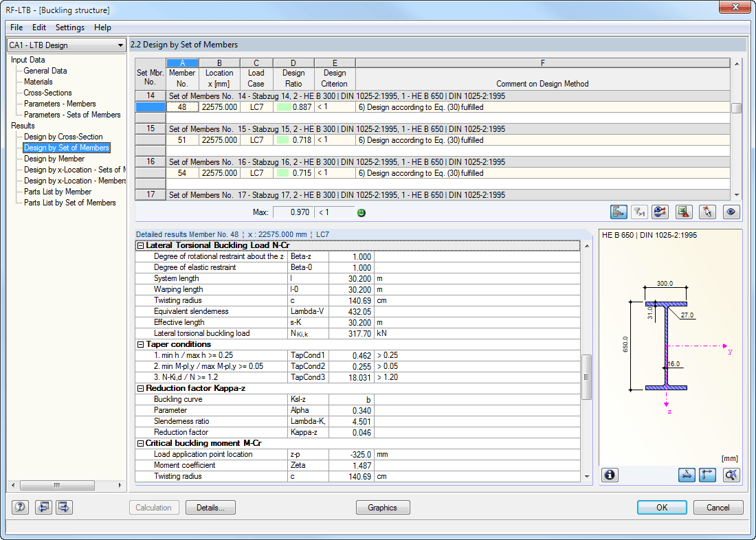Click the results table vertical scrollbar thumb

tap(736, 108)
